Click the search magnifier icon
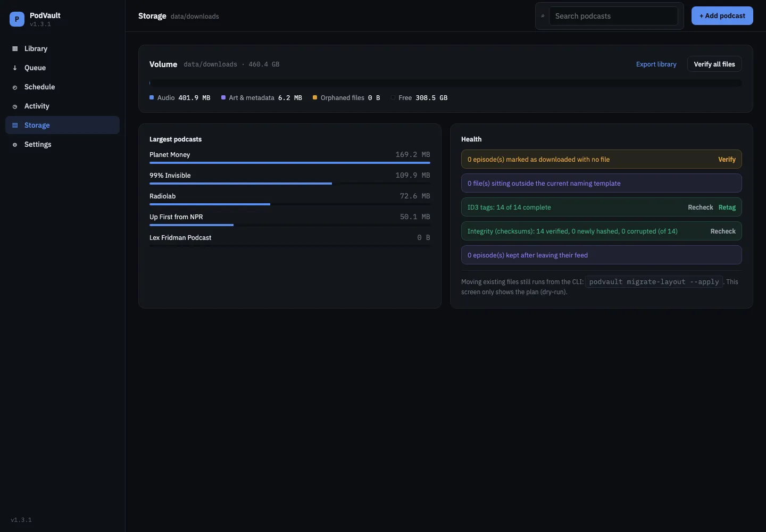The height and width of the screenshot is (532, 766). tap(543, 16)
